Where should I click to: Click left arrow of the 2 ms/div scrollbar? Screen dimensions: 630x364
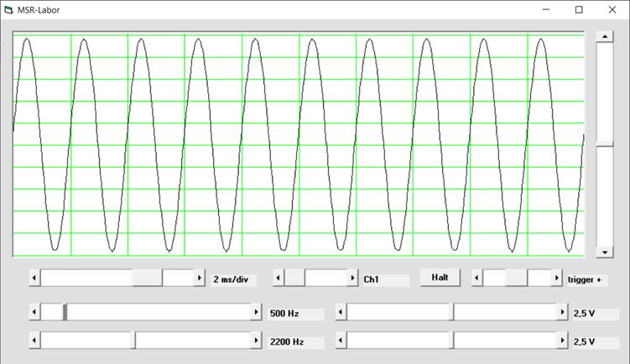(x=34, y=278)
